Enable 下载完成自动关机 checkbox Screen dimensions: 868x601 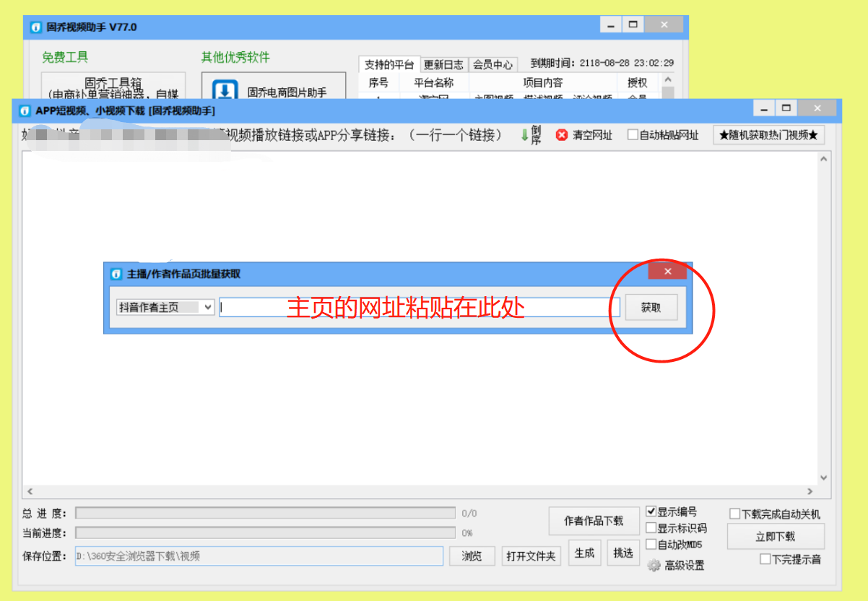pyautogui.click(x=734, y=514)
